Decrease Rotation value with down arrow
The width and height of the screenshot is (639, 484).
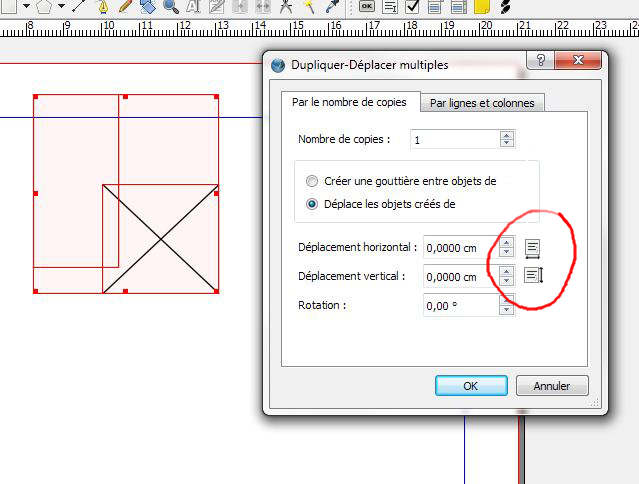(x=507, y=310)
